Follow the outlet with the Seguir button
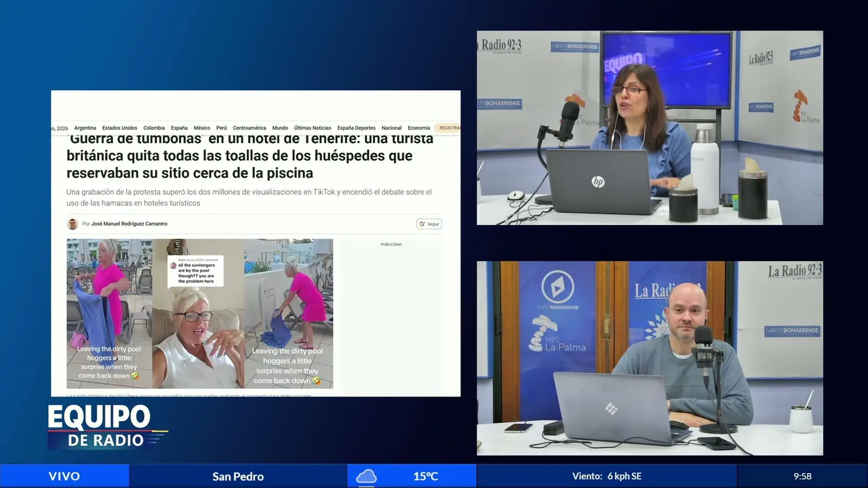Image resolution: width=868 pixels, height=488 pixels. pyautogui.click(x=429, y=224)
